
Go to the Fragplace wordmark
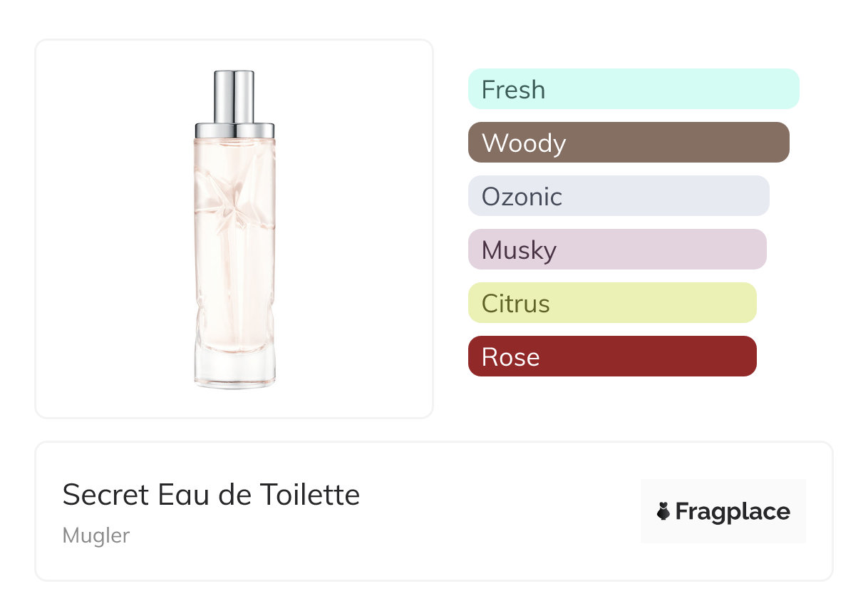(x=733, y=511)
